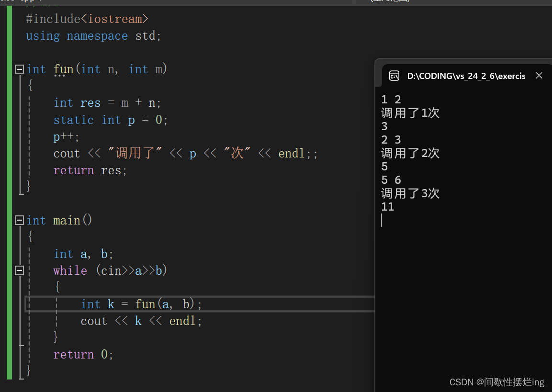Screen dimensions: 552x392
Task: Click the cout line printing '调用了'
Action: point(186,154)
